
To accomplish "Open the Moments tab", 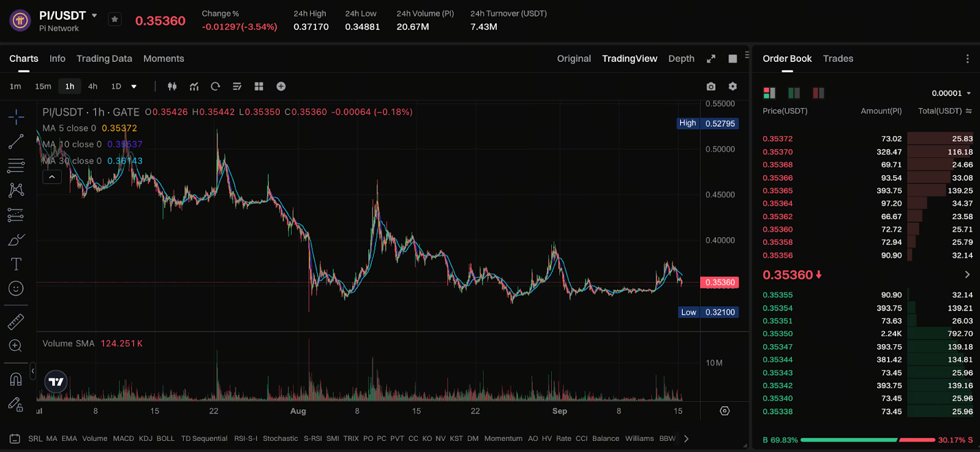I will [x=164, y=59].
